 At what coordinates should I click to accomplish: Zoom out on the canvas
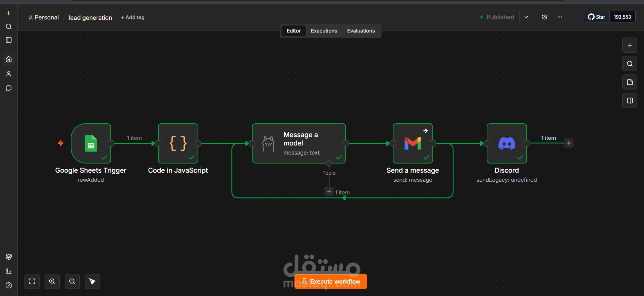(x=72, y=281)
